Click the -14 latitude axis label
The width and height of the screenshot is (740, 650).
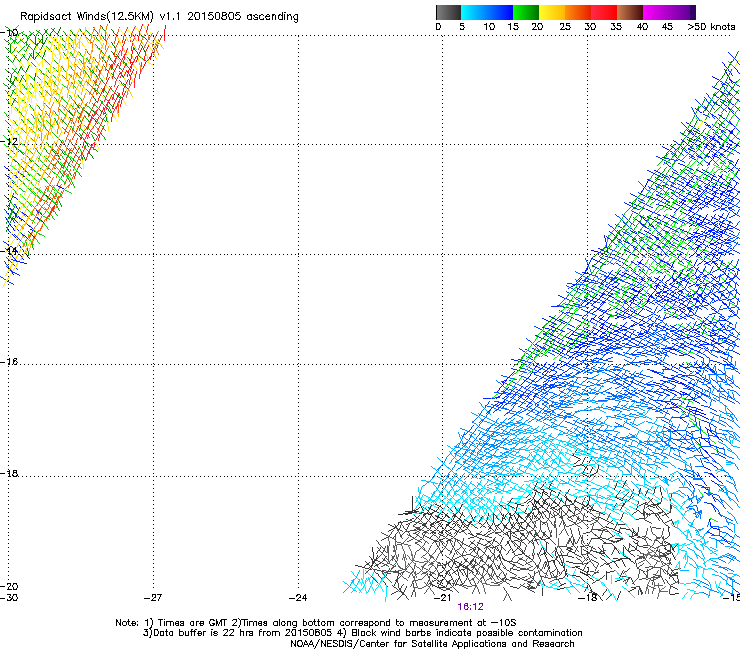[x=9, y=251]
